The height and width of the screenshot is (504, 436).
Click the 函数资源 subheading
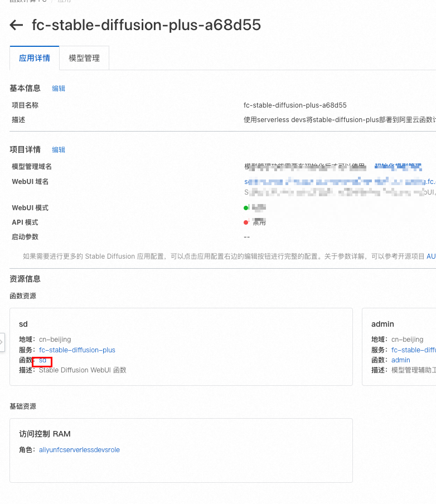click(x=23, y=296)
